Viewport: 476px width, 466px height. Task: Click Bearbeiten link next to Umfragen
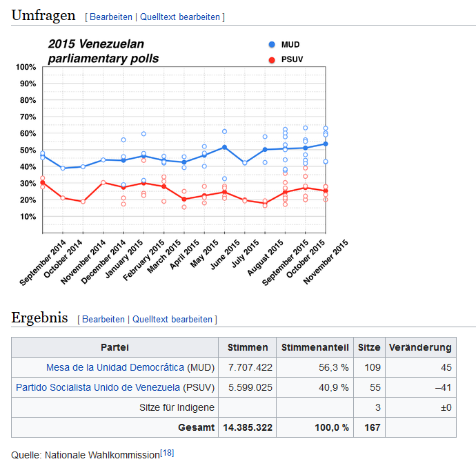pos(111,17)
